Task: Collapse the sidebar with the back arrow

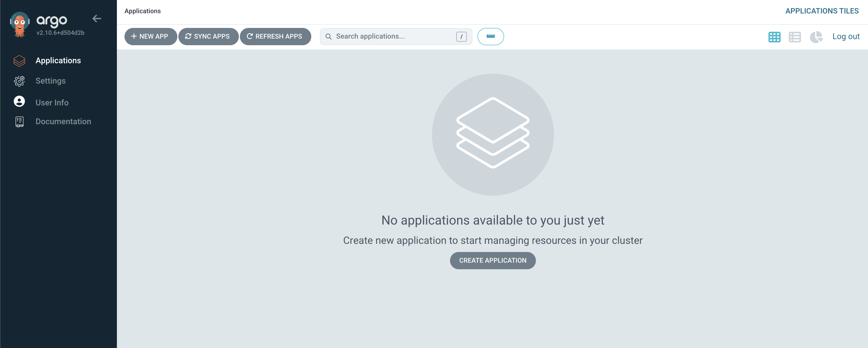Action: 97,19
